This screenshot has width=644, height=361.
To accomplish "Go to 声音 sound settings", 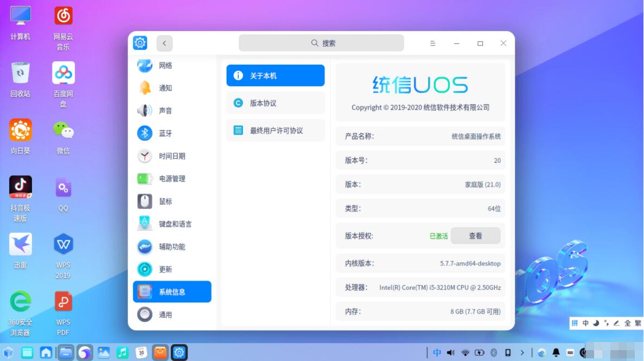I will [x=172, y=111].
